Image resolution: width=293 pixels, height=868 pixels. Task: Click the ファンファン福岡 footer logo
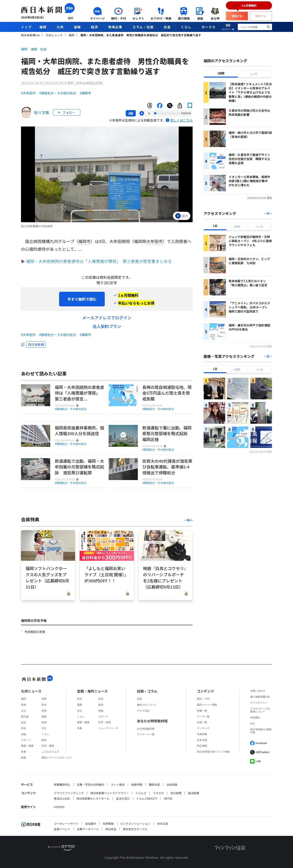(x=230, y=847)
